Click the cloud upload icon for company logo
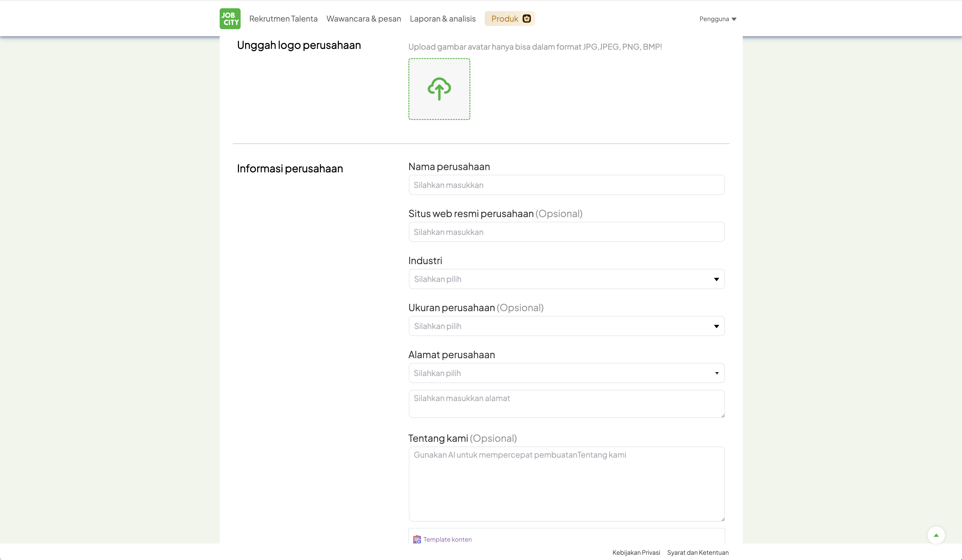Image resolution: width=962 pixels, height=560 pixels. tap(439, 88)
